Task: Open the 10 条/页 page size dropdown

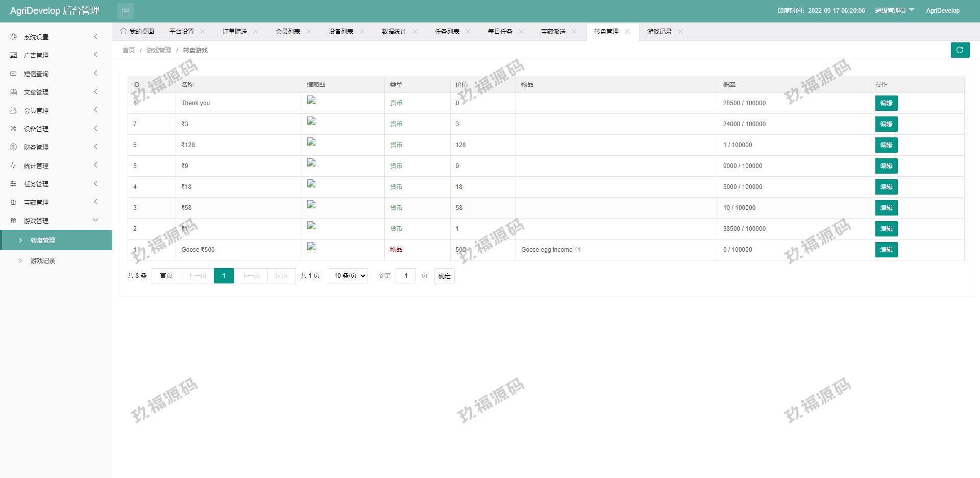Action: (x=349, y=276)
